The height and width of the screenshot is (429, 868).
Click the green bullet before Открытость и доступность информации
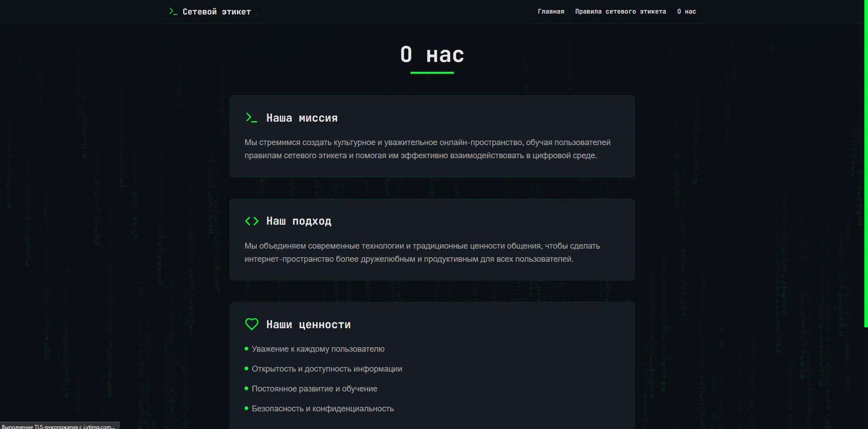246,368
